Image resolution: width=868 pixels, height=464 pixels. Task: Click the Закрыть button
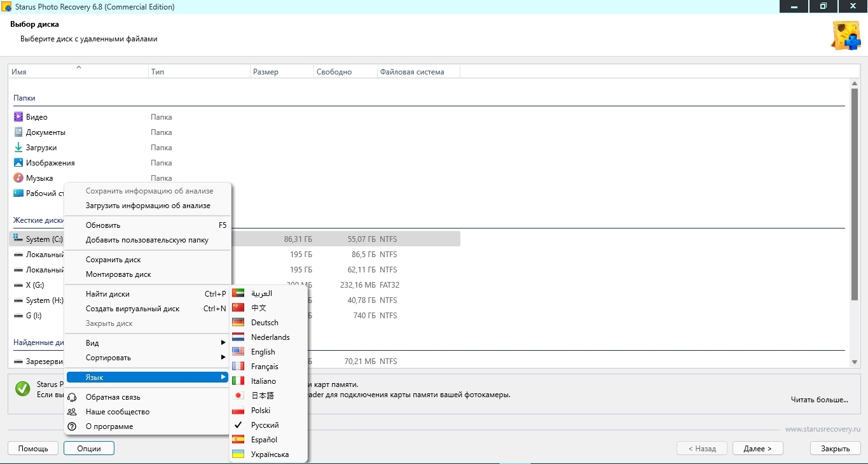pyautogui.click(x=836, y=449)
